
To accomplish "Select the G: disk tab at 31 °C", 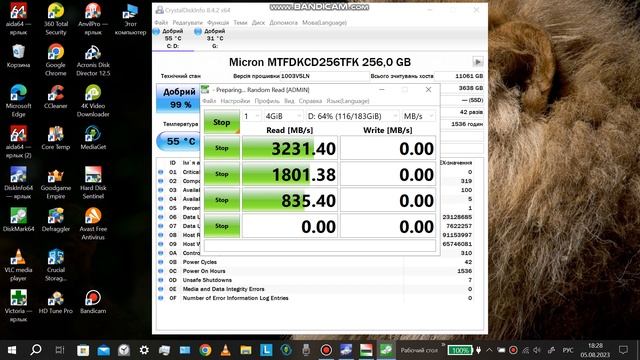I will (215, 38).
